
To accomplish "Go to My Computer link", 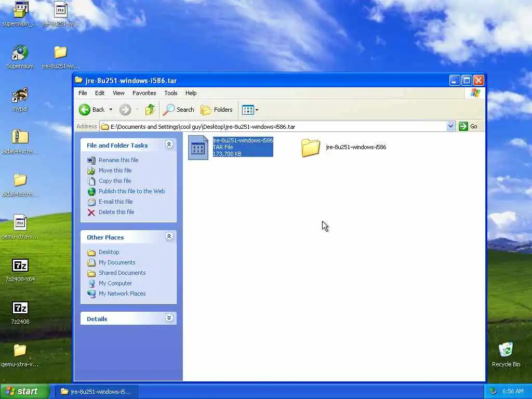I will pyautogui.click(x=115, y=283).
